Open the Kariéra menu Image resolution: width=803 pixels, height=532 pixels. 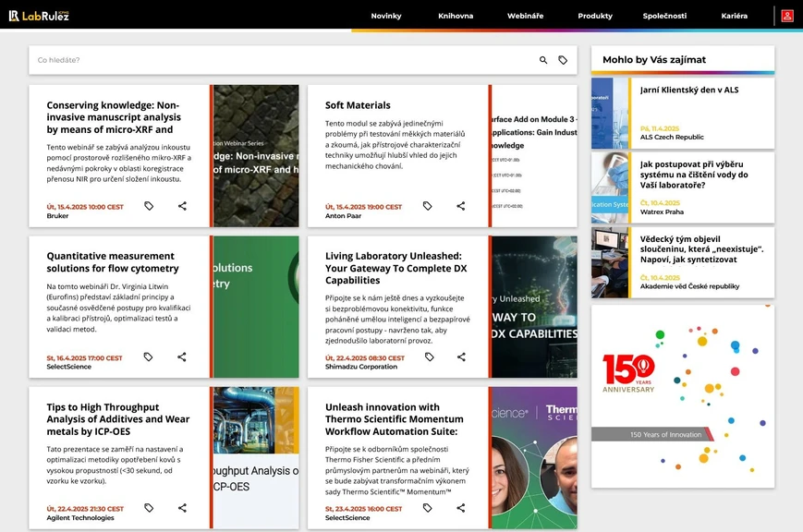pos(735,16)
